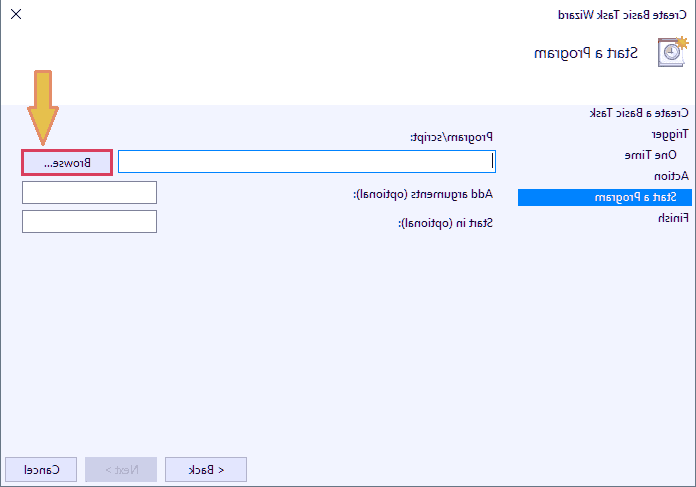Click the Start a Program heading
This screenshot has height=487, width=696.
[586, 54]
